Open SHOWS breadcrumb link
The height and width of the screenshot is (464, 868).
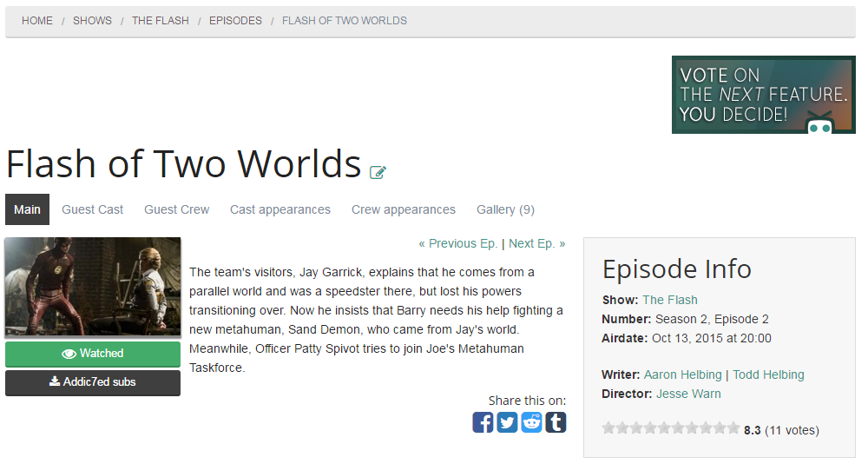[x=93, y=21]
